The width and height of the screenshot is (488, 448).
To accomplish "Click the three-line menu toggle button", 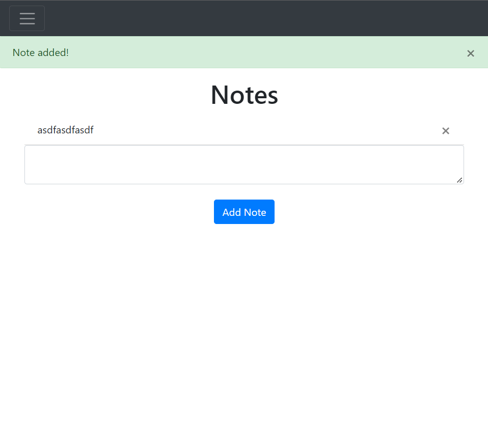I will click(x=26, y=18).
